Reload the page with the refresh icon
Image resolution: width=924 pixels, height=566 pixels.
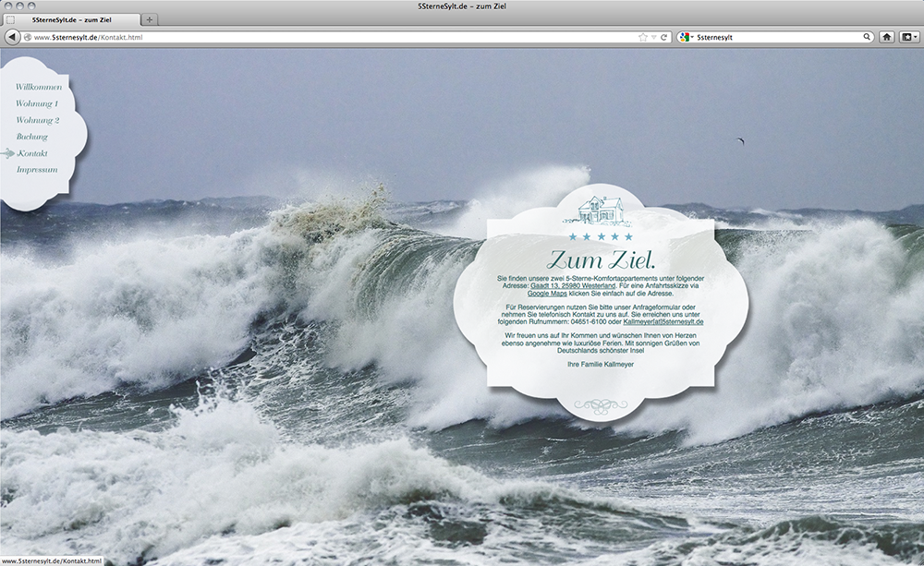(663, 37)
